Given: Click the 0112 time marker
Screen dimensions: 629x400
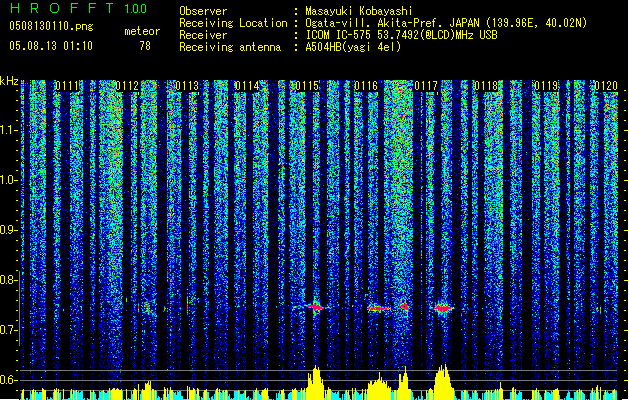Looking at the screenshot, I should pos(127,86).
